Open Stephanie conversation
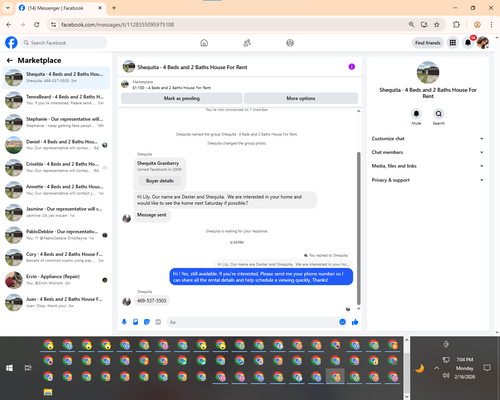The image size is (500, 400). (56, 122)
